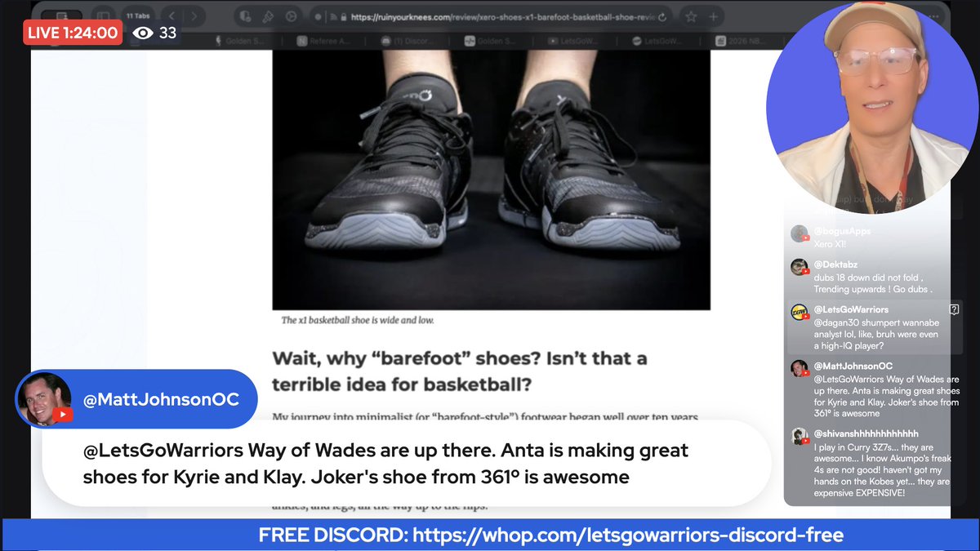Open the 11 Tabs group dropdown
980x551 pixels.
tap(139, 16)
